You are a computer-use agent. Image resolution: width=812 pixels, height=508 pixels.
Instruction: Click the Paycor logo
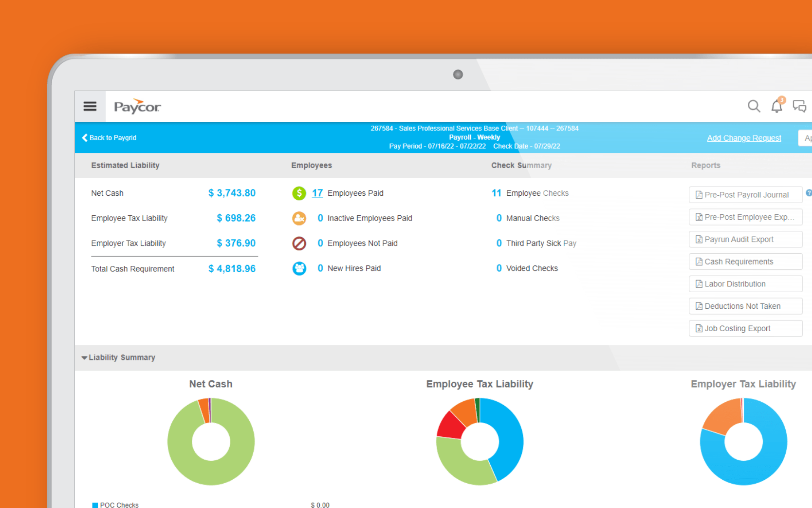click(137, 106)
